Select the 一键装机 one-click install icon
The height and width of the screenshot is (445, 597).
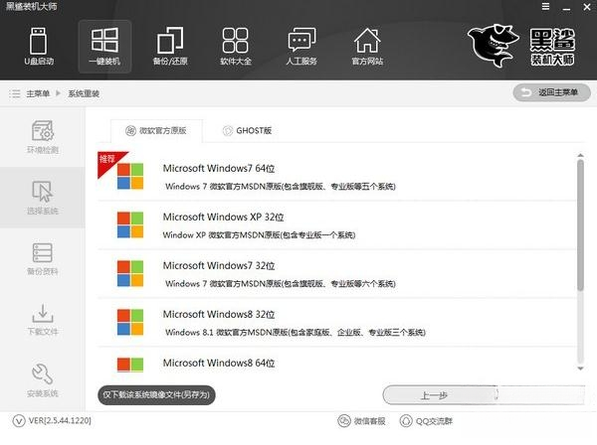click(x=105, y=46)
